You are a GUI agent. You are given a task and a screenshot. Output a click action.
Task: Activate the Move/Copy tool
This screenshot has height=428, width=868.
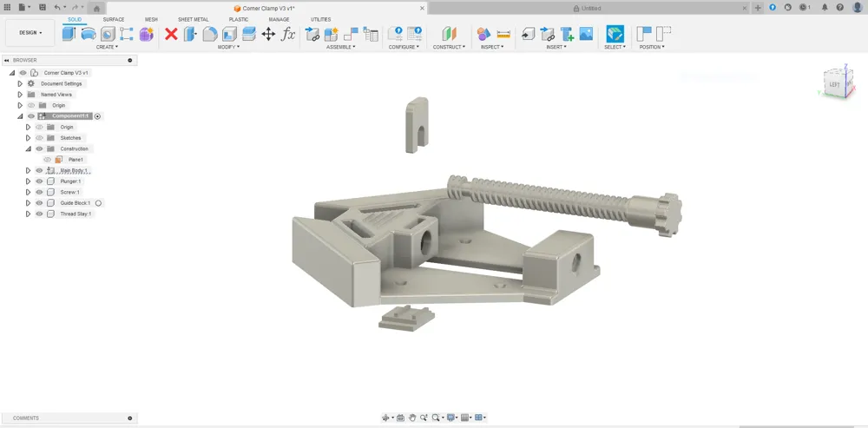point(268,34)
